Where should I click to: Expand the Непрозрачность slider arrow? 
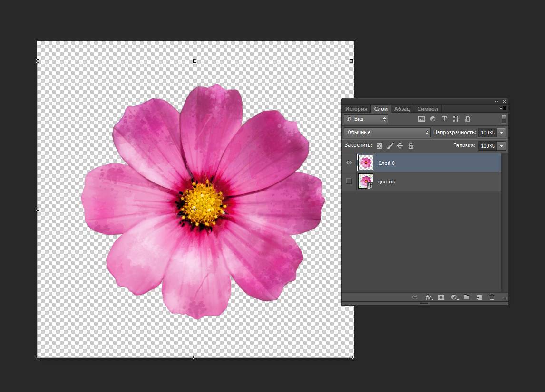501,133
